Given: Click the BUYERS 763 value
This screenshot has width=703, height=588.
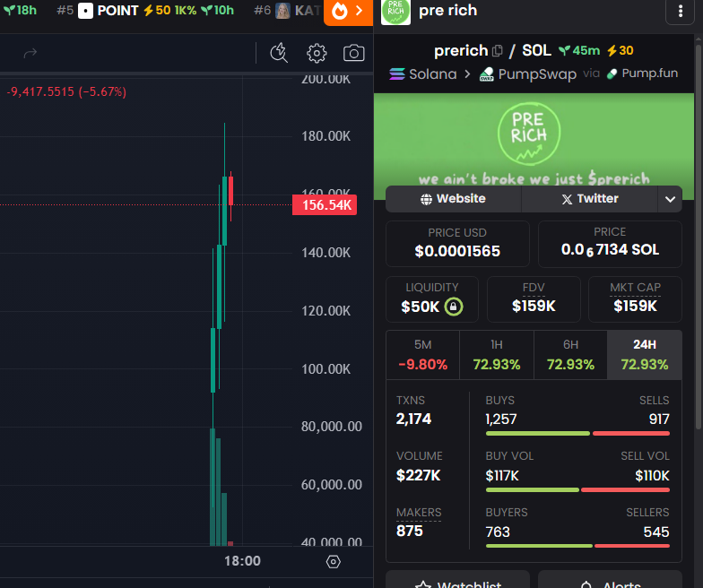Looking at the screenshot, I should pyautogui.click(x=498, y=532).
